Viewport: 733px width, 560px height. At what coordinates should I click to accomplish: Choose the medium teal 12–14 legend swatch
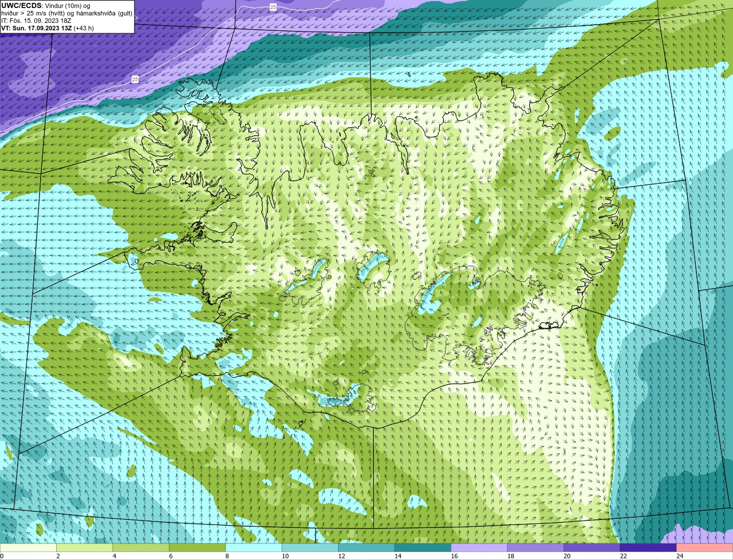(366, 548)
